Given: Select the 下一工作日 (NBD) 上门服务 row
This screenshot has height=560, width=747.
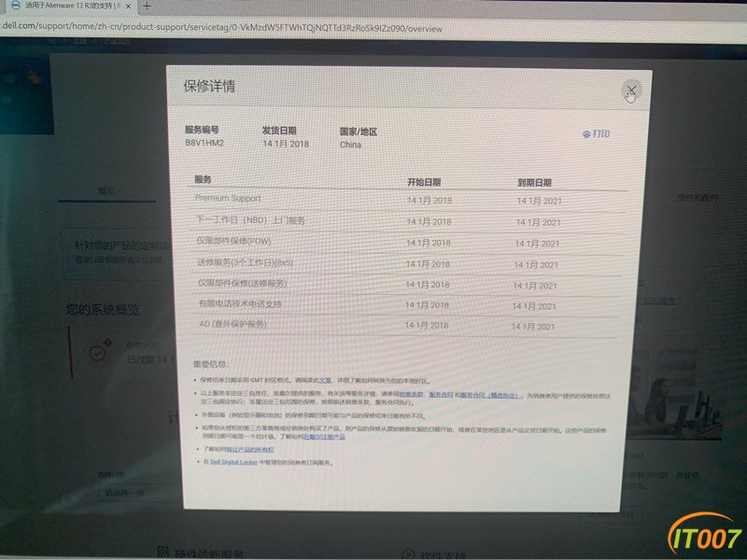Looking at the screenshot, I should click(x=407, y=221).
